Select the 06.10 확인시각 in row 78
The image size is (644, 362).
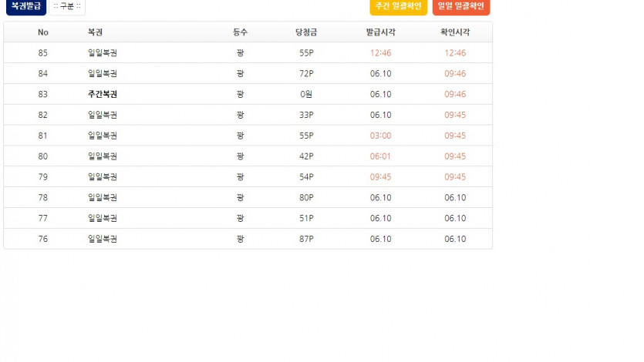coord(455,198)
